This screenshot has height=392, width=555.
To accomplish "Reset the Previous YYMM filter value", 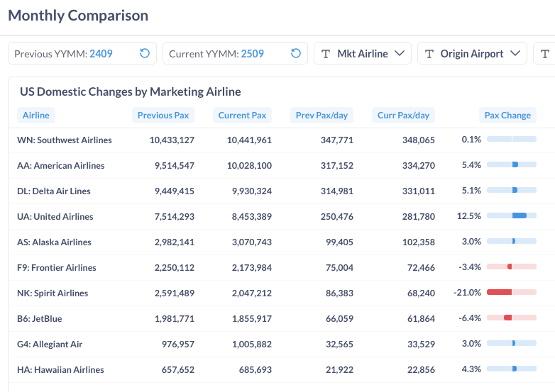I will (x=145, y=54).
